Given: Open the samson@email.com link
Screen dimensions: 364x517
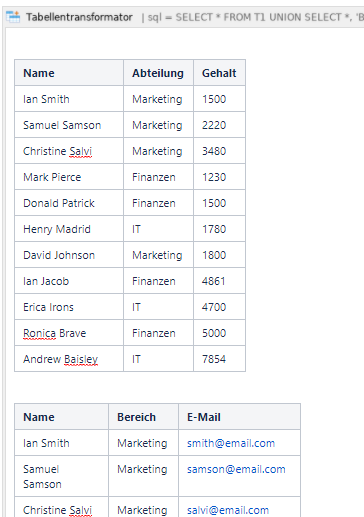Looking at the screenshot, I should pos(236,469).
